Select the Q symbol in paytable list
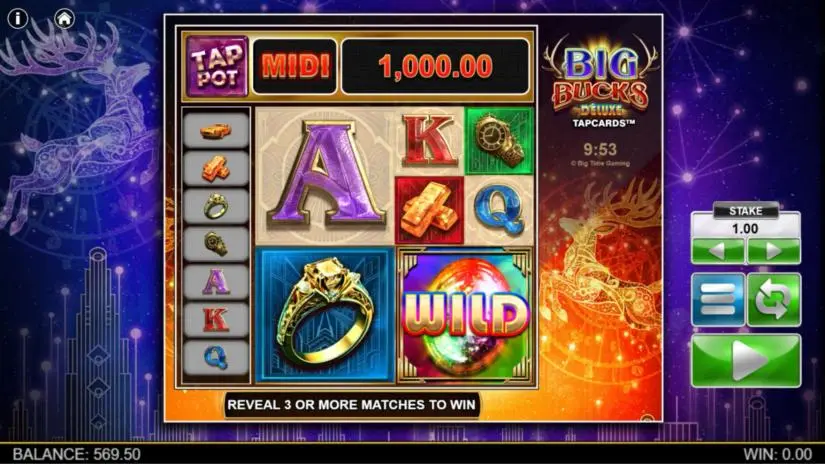 pyautogui.click(x=216, y=357)
